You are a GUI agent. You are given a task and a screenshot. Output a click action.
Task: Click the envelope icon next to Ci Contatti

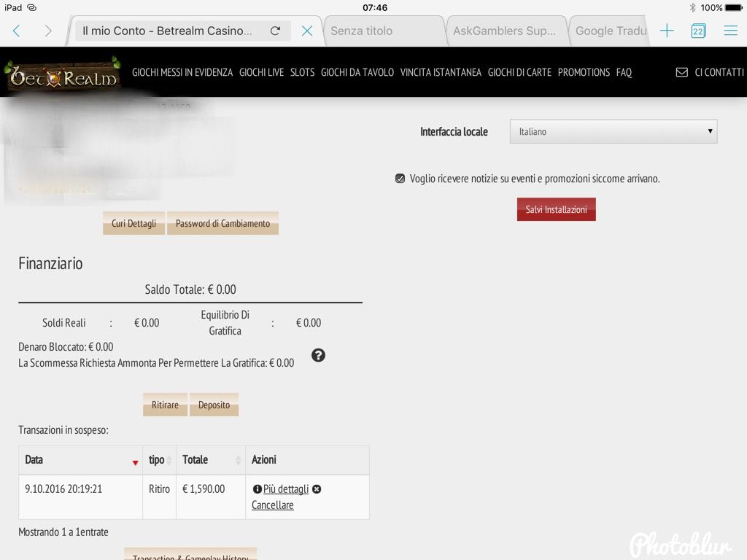[x=682, y=72]
